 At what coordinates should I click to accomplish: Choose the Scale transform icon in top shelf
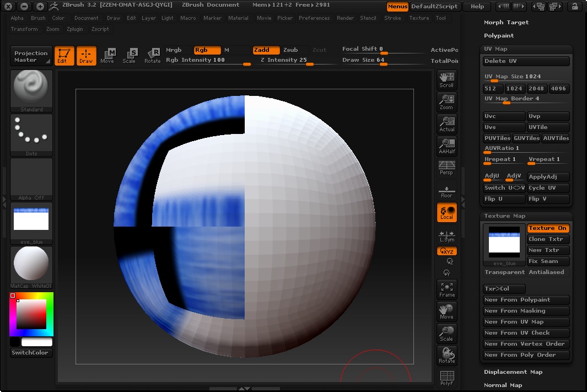tap(129, 56)
